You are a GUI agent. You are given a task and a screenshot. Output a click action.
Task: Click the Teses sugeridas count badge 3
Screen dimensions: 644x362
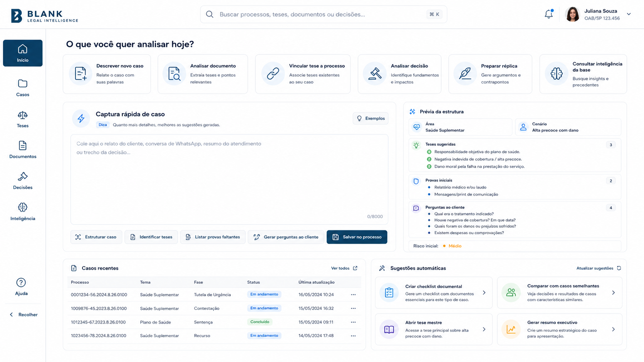tap(610, 145)
